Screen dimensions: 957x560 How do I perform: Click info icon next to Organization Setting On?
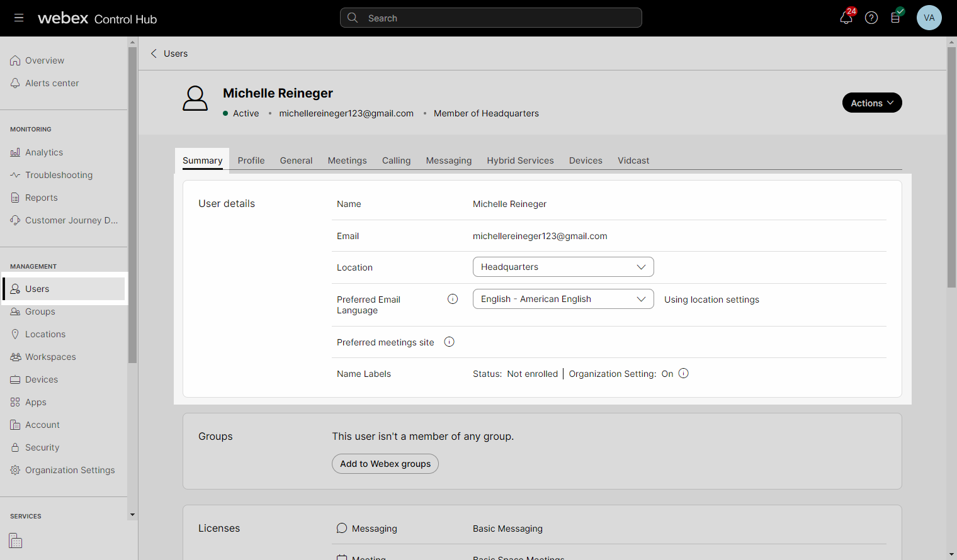point(684,373)
